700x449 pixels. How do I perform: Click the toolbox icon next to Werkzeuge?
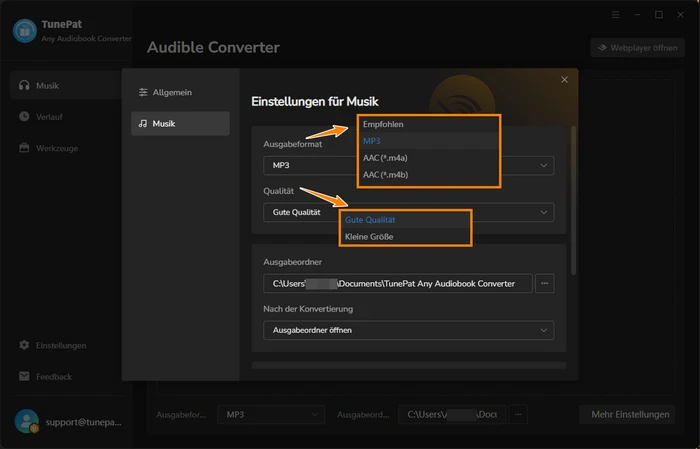pos(24,147)
